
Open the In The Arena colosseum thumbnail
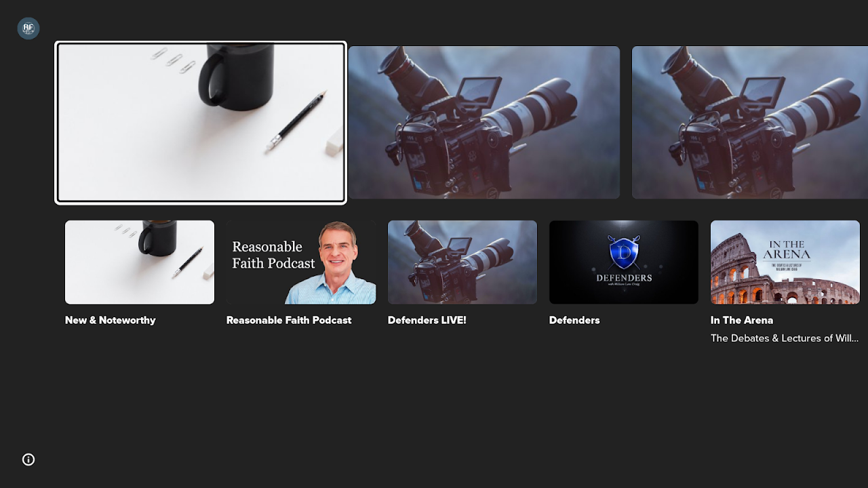pos(785,262)
